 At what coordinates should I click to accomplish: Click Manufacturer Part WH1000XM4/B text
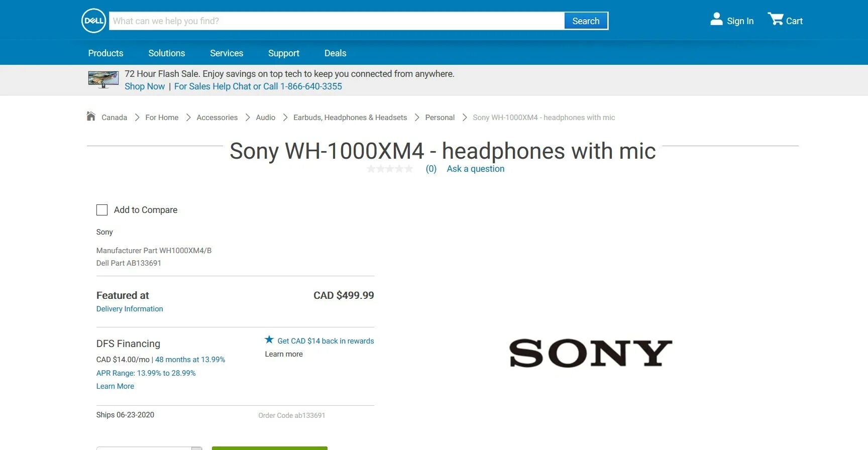tap(154, 251)
